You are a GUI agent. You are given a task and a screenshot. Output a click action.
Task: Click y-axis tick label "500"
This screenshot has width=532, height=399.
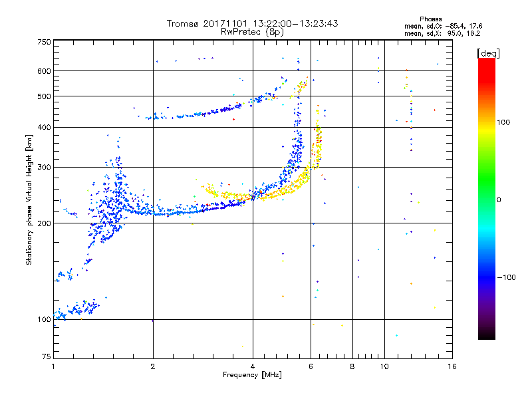click(x=44, y=96)
